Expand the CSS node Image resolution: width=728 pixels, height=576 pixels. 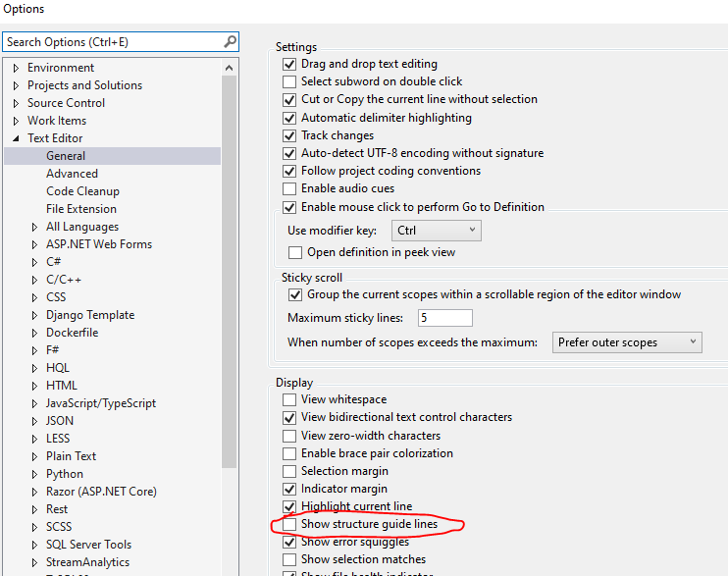click(34, 297)
